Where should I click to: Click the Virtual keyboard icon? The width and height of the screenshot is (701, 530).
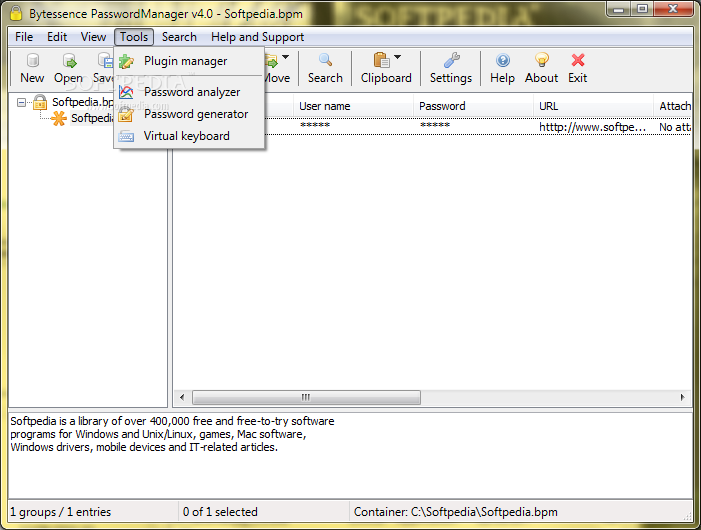pyautogui.click(x=127, y=136)
